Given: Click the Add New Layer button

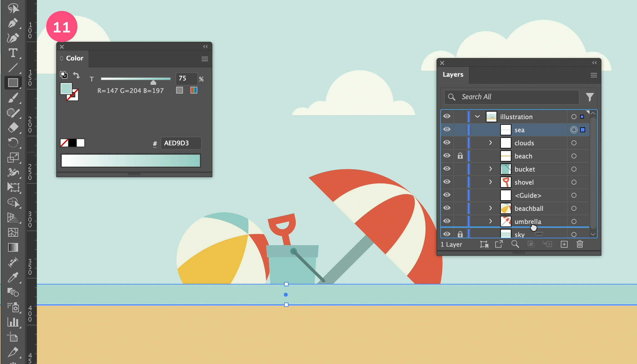Looking at the screenshot, I should [x=564, y=244].
